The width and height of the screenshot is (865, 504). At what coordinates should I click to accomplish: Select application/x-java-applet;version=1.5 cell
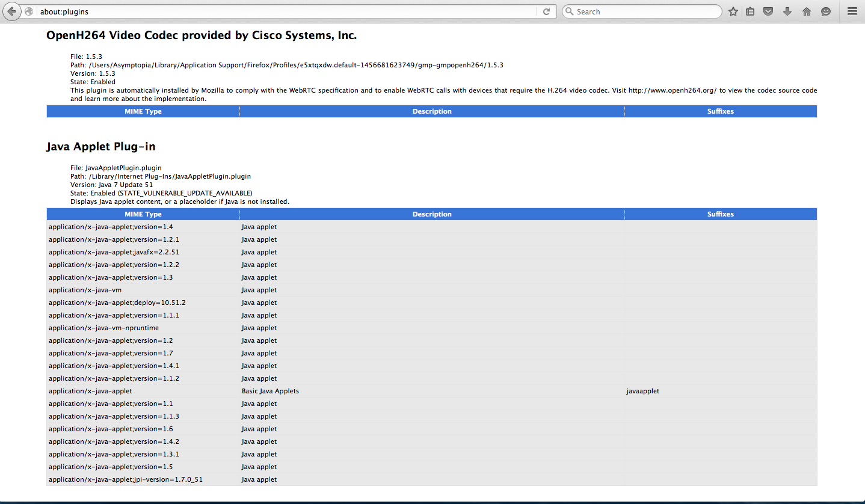point(143,467)
